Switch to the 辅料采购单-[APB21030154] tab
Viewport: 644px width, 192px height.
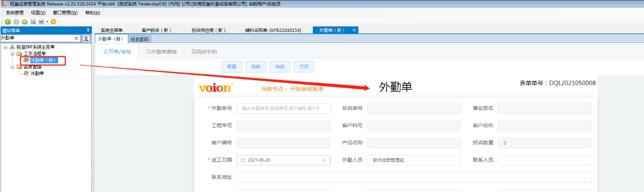tap(273, 30)
